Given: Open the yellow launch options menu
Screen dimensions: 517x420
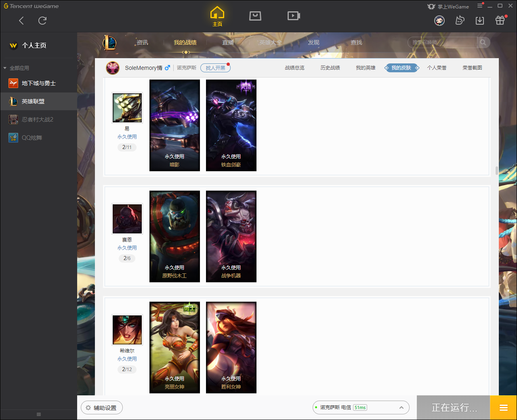Looking at the screenshot, I should tap(503, 408).
